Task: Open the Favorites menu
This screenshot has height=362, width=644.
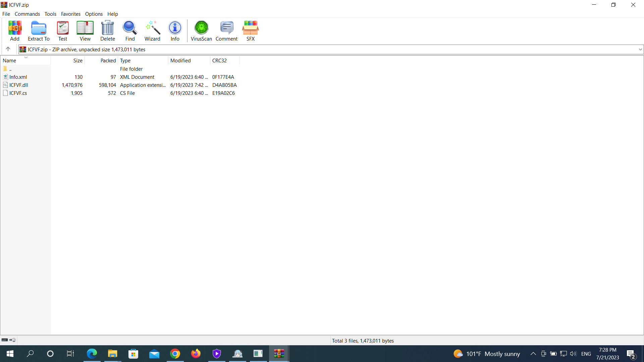Action: (x=70, y=14)
